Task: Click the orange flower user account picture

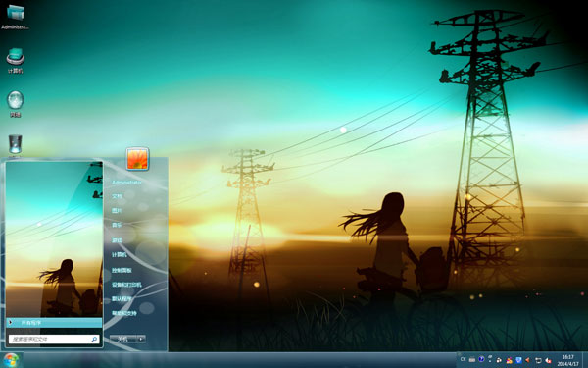Action: [x=137, y=159]
